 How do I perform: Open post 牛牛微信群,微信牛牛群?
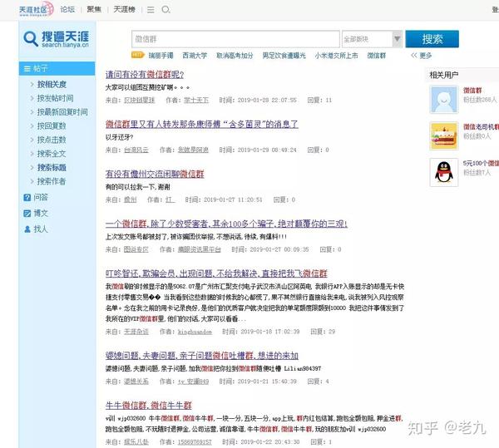tap(149, 406)
